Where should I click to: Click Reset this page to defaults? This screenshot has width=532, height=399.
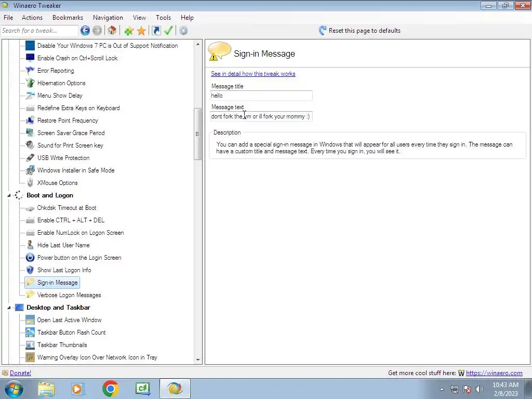(360, 31)
